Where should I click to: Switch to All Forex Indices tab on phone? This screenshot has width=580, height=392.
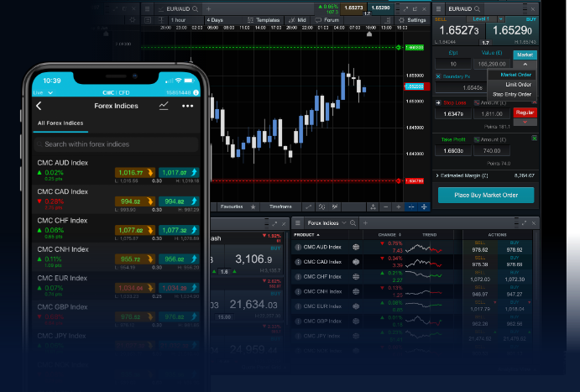click(x=60, y=123)
